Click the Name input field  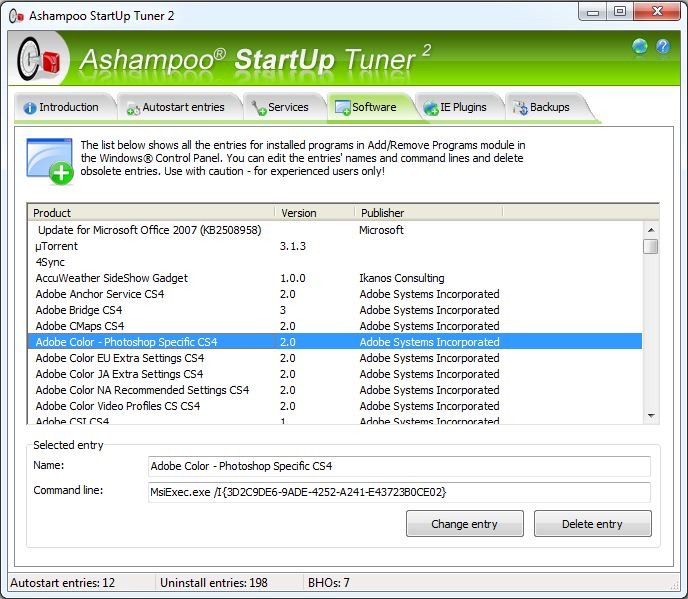399,466
